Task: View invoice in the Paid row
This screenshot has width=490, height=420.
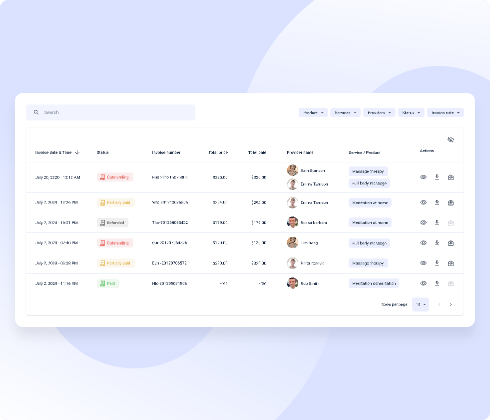Action: coord(423,283)
